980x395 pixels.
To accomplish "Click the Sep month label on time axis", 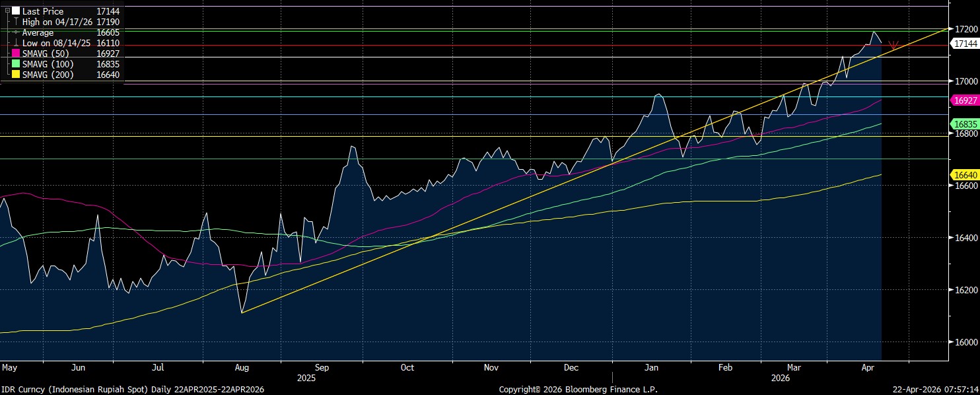I will click(x=322, y=367).
